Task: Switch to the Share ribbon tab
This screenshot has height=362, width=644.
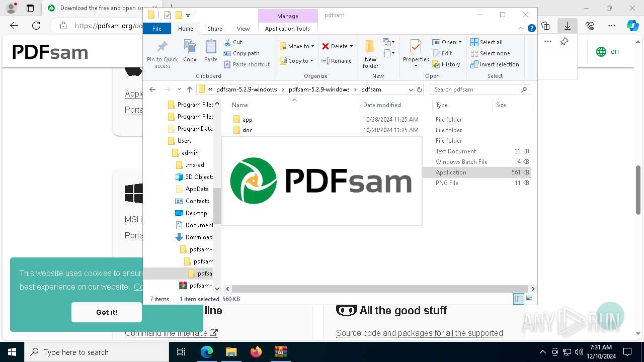Action: (x=215, y=29)
